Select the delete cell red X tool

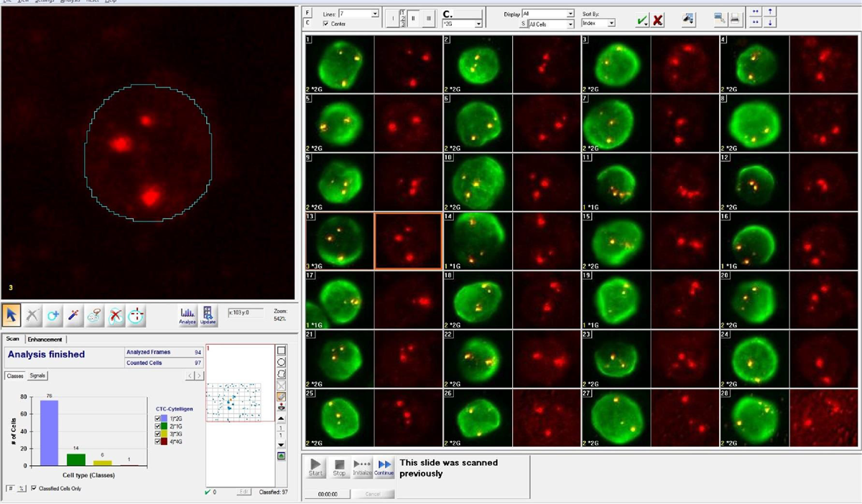116,314
